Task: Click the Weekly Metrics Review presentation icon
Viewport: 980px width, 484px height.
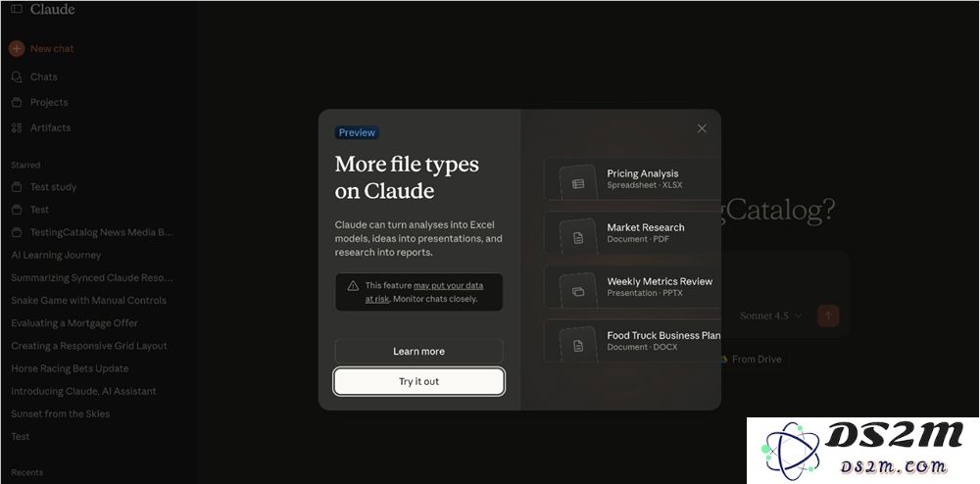Action: point(578,291)
